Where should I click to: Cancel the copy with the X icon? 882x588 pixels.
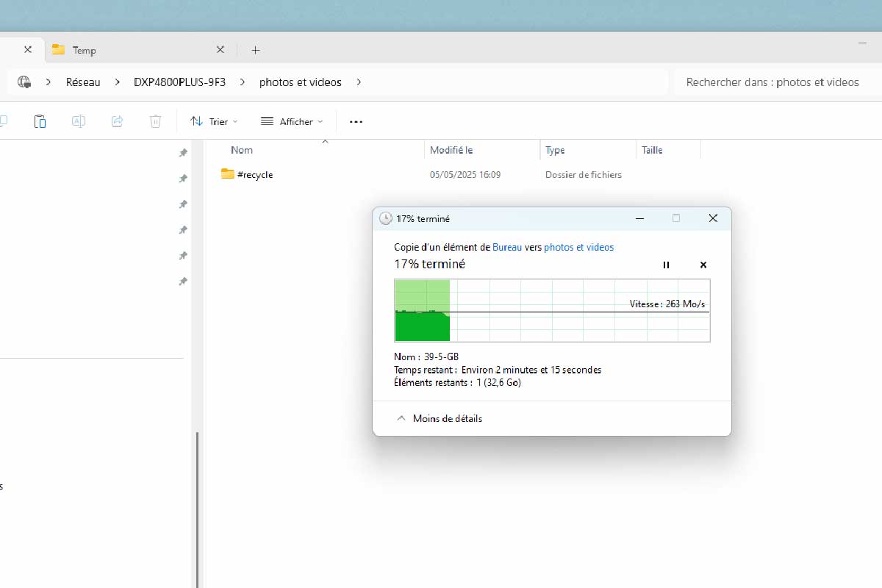tap(703, 265)
